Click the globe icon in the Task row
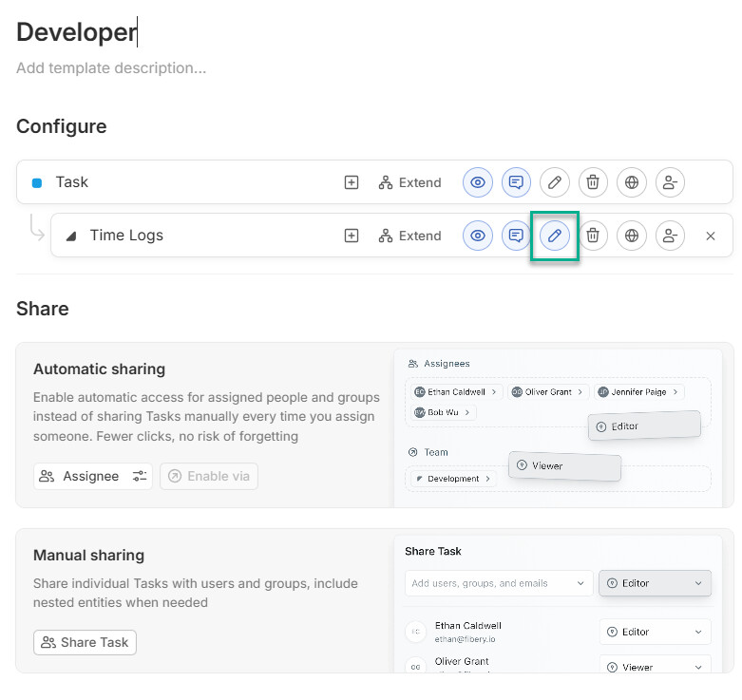This screenshot has width=742, height=700. [632, 182]
